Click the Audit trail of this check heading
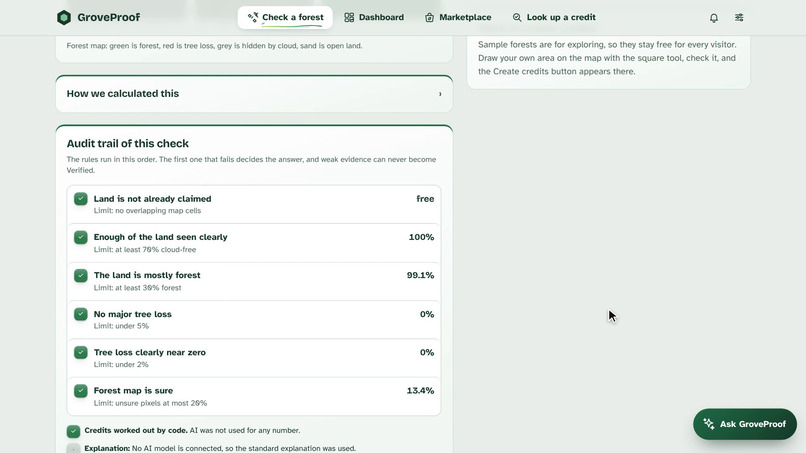The width and height of the screenshot is (806, 453). pyautogui.click(x=127, y=143)
